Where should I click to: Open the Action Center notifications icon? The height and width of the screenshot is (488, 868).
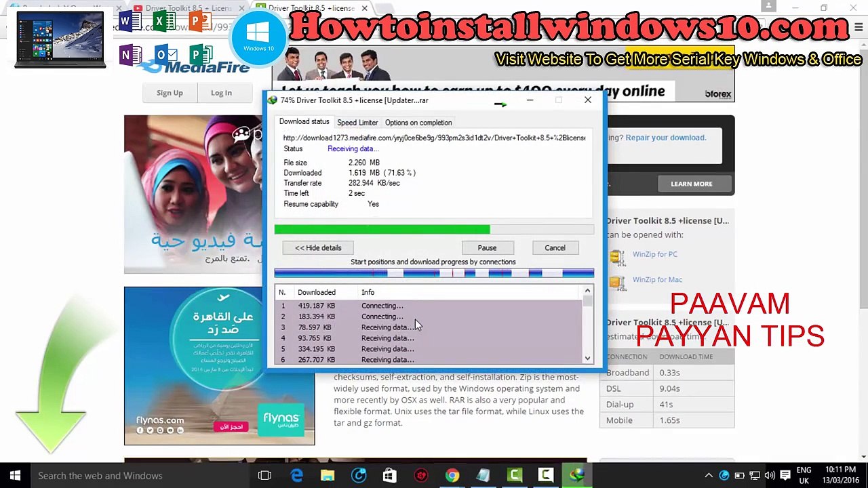[x=785, y=476]
